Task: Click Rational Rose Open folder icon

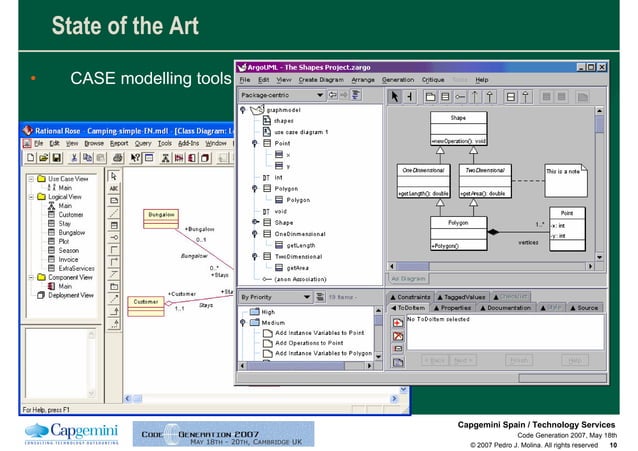Action: pos(44,158)
